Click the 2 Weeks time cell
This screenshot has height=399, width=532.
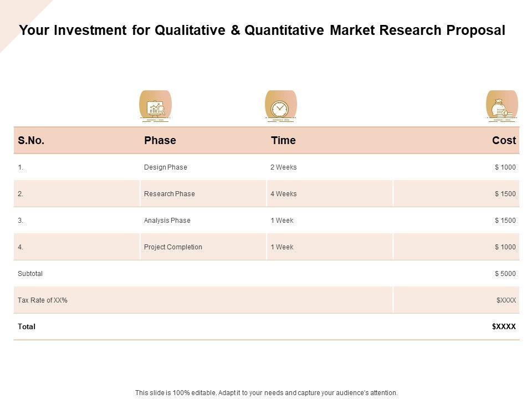pos(284,167)
